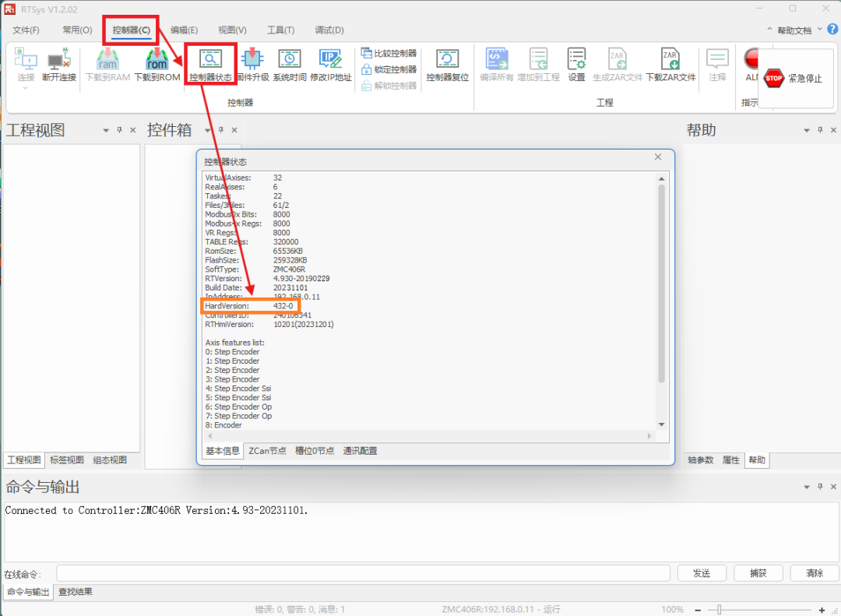
Task: Open the 常用(O) ribbon tab
Action: [x=77, y=30]
